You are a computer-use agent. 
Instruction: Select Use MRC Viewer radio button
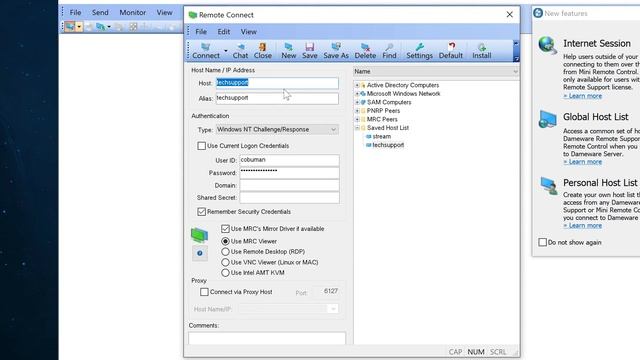pyautogui.click(x=225, y=241)
